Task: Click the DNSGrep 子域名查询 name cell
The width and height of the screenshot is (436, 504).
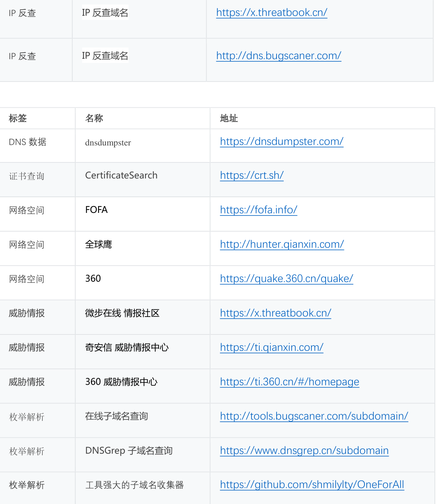Action: click(129, 450)
